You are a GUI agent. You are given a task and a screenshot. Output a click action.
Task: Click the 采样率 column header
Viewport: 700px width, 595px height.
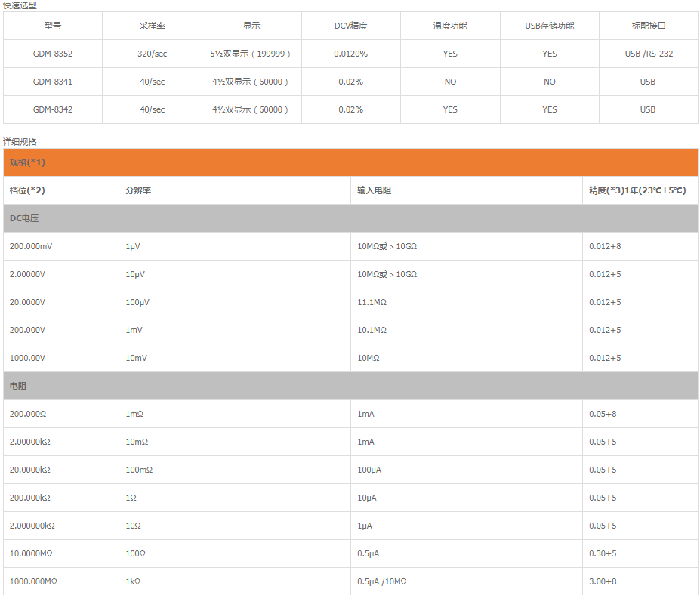pyautogui.click(x=153, y=26)
